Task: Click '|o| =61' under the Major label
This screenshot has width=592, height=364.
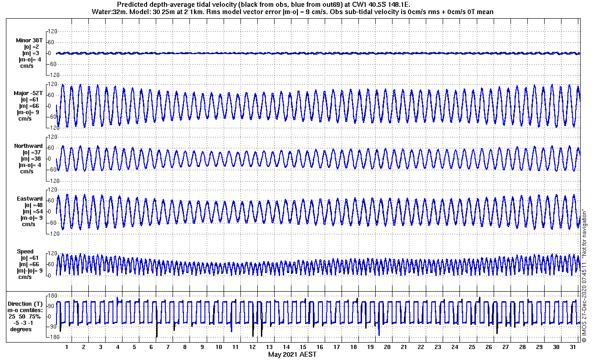Action: (31, 99)
